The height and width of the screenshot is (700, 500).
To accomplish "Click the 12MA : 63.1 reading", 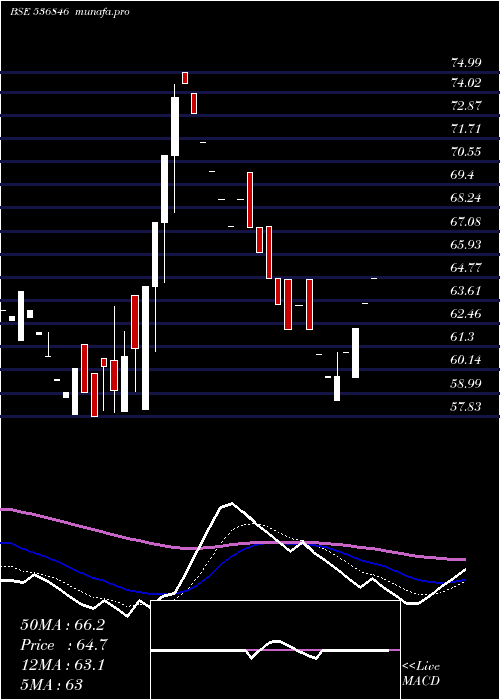I will [62, 665].
